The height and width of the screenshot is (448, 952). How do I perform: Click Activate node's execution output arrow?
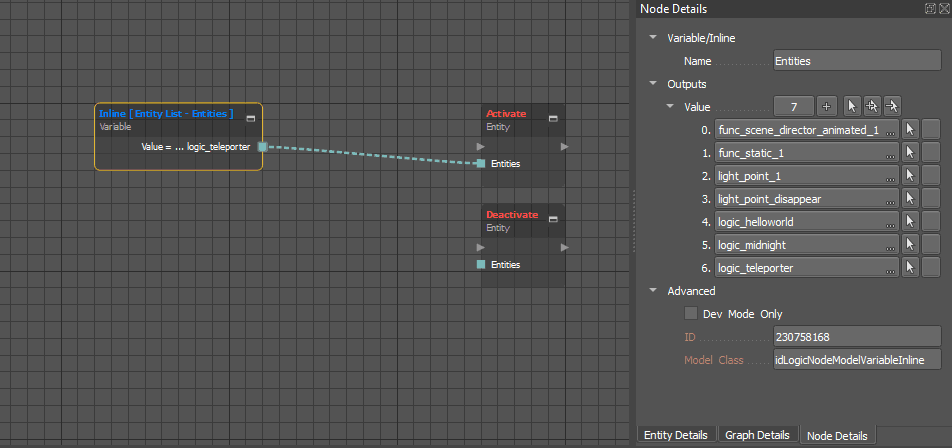pos(564,146)
